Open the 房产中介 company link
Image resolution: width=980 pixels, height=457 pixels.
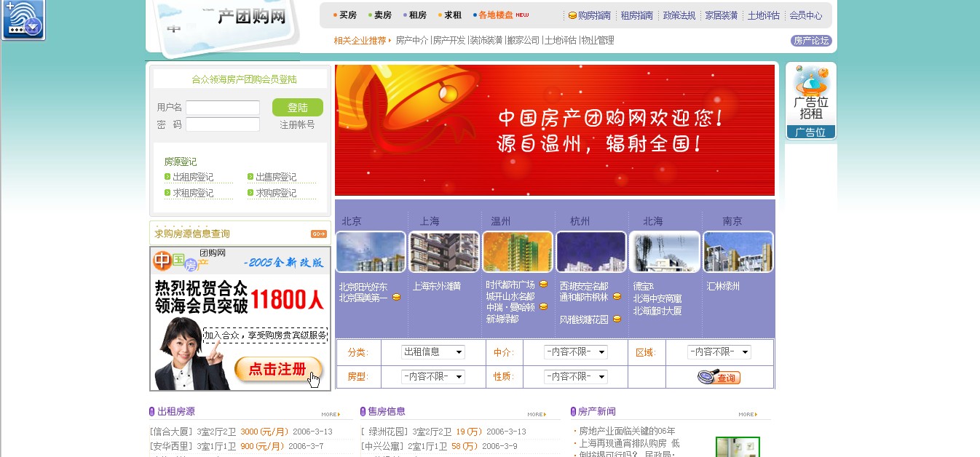click(x=412, y=41)
